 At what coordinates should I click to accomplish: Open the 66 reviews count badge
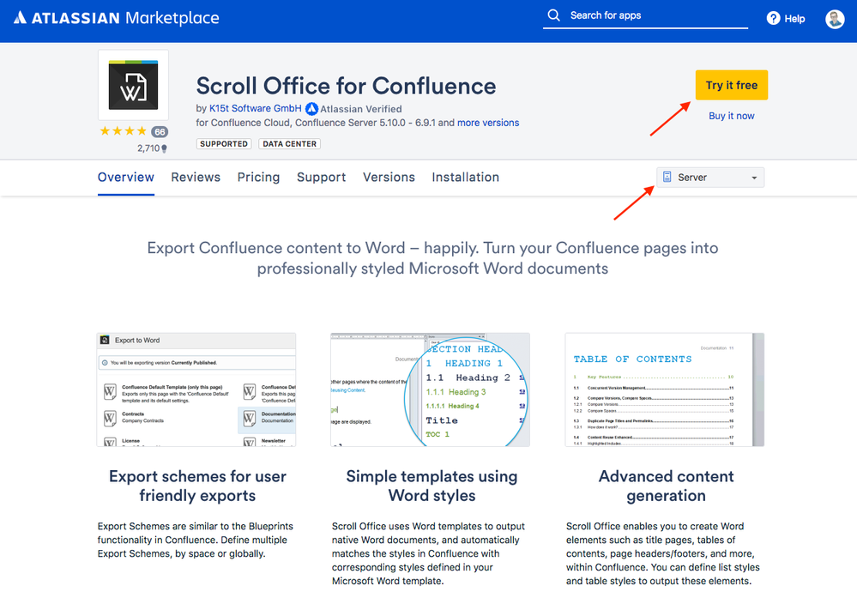click(x=160, y=132)
